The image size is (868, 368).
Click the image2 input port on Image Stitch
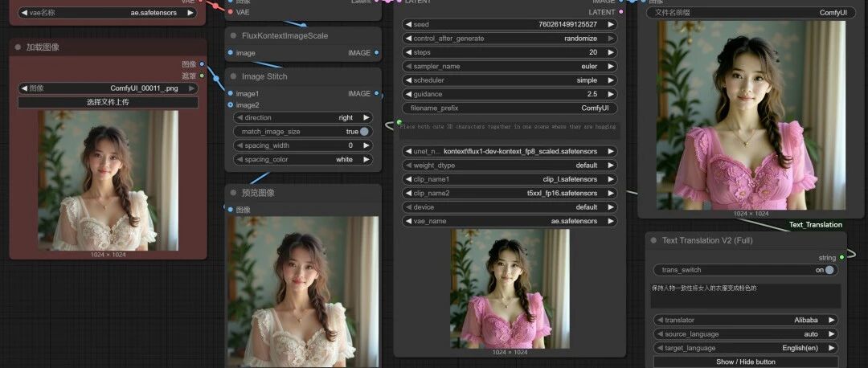pos(231,104)
